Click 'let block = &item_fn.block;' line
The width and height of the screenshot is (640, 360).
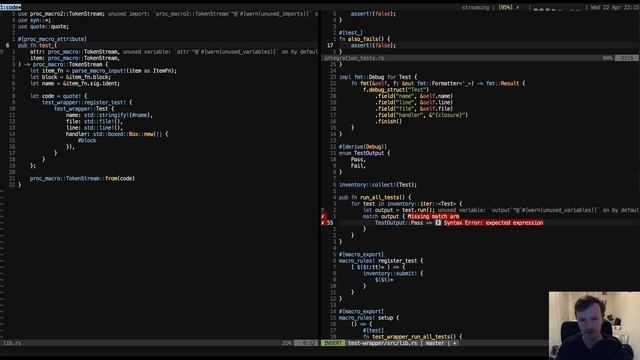pos(70,77)
